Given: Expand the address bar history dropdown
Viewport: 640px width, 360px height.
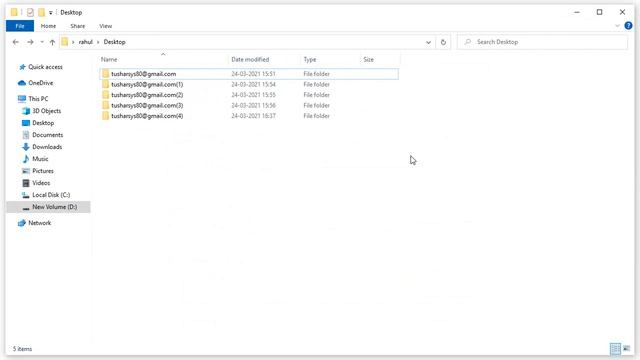Looking at the screenshot, I should (428, 42).
